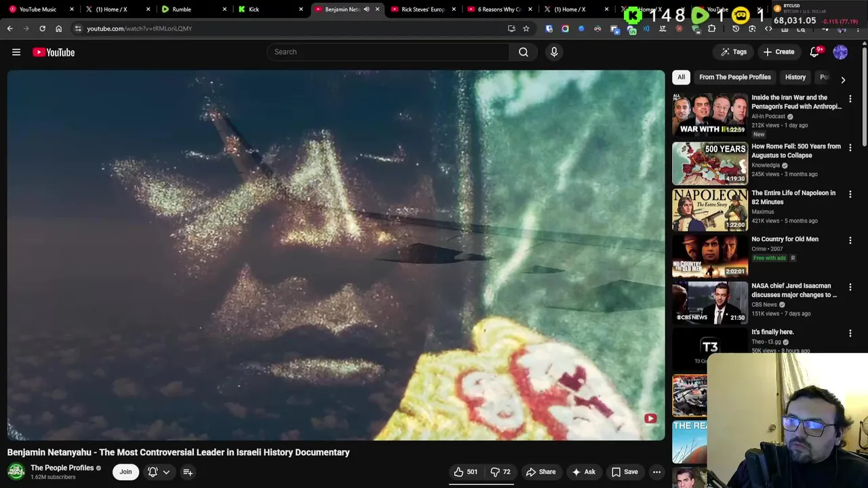Click the youtube.com address bar URL
Image resolution: width=868 pixels, height=488 pixels.
[140, 28]
